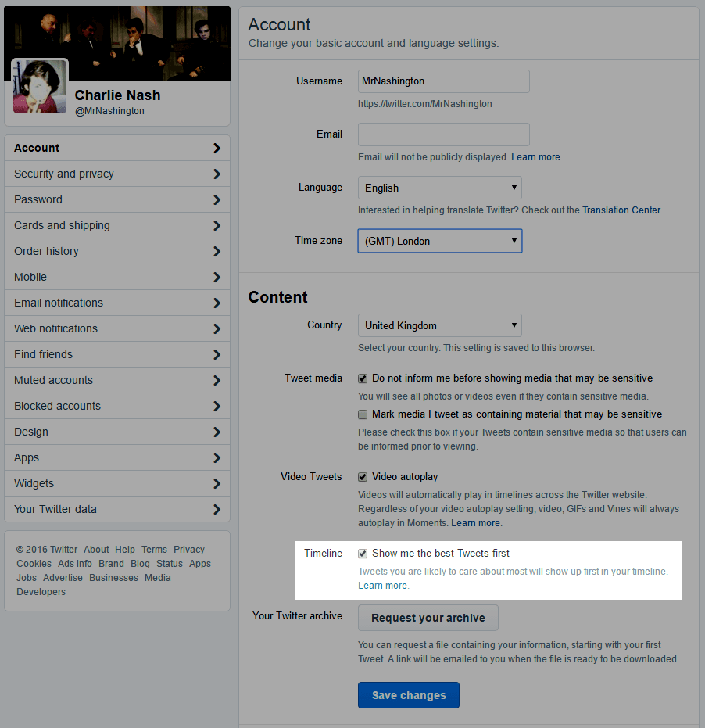Open the Apps settings section
Viewport: 705px width, 728px height.
(117, 457)
